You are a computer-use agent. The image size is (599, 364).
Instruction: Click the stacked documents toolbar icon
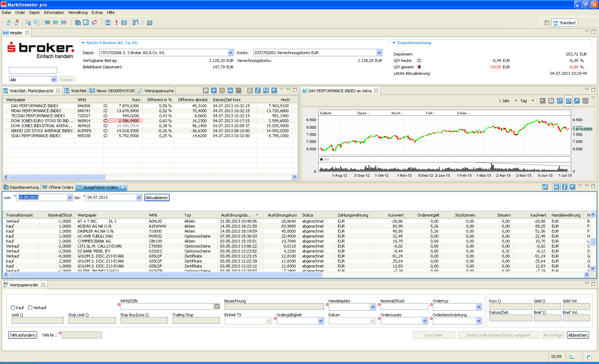[x=78, y=22]
